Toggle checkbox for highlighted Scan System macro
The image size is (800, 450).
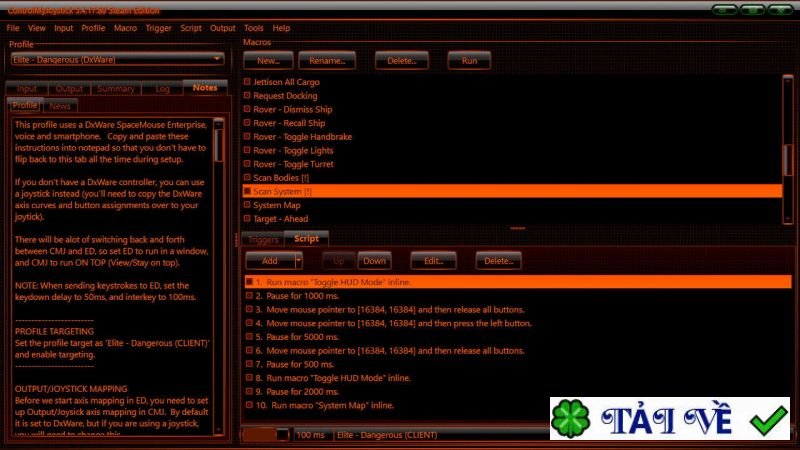(x=247, y=191)
